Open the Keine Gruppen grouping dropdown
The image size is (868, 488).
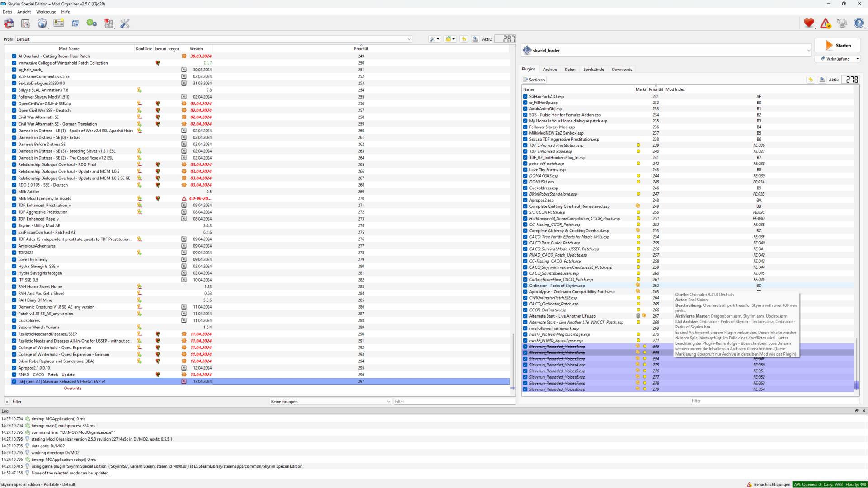coord(330,401)
